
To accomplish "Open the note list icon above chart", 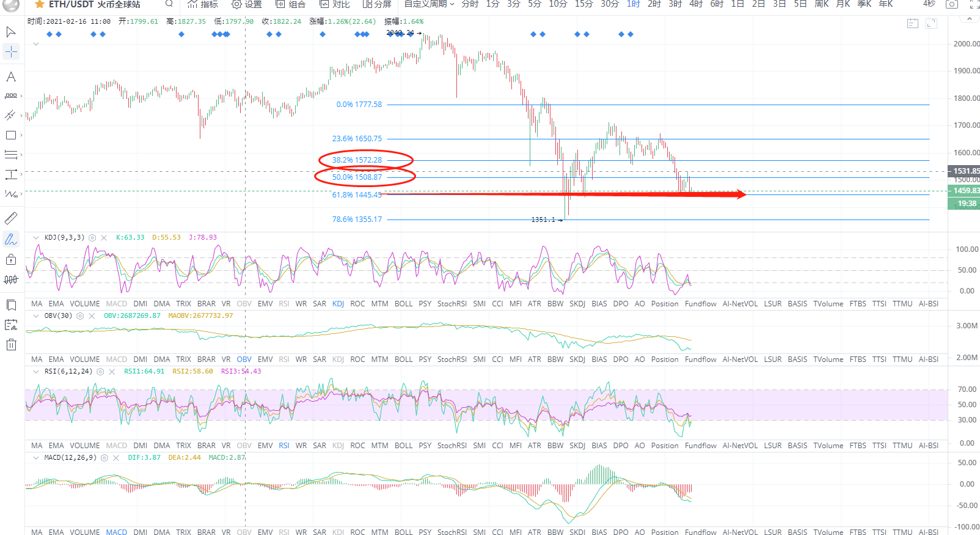I will pos(913,24).
